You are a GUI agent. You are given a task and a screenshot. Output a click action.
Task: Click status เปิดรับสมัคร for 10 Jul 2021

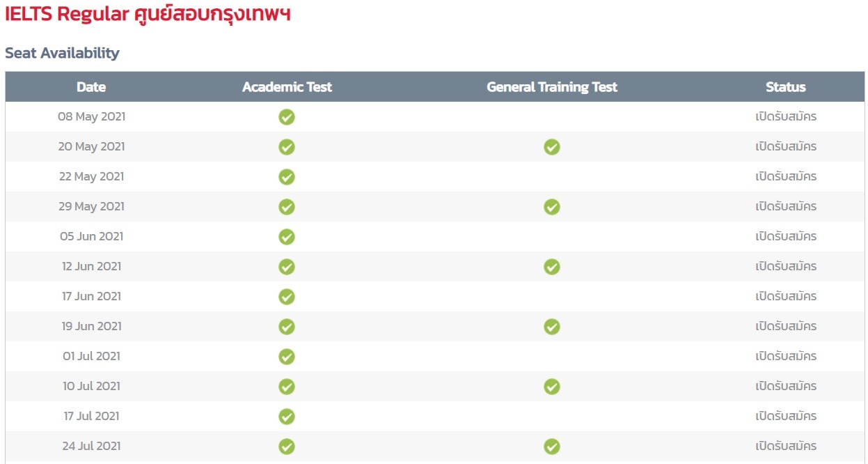point(786,387)
